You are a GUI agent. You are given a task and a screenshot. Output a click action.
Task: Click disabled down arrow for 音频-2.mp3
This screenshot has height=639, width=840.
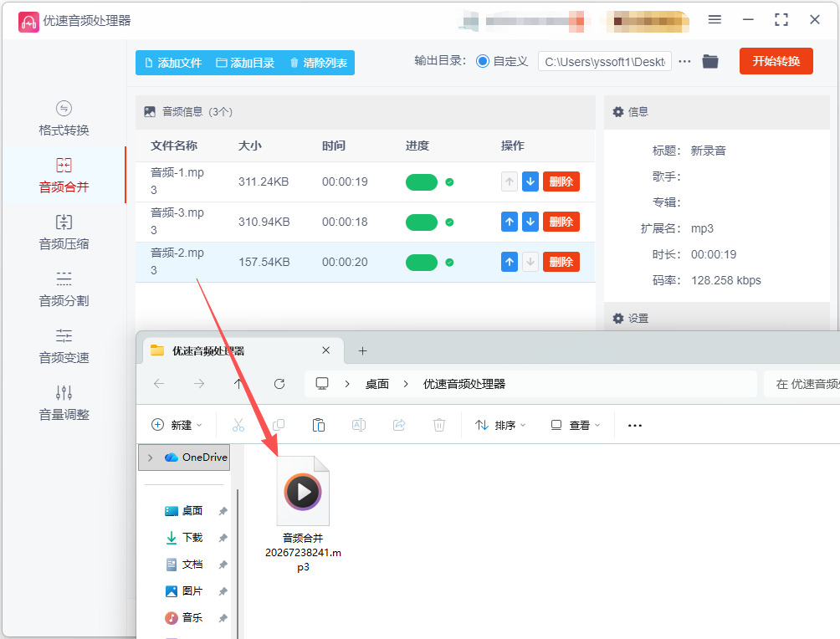[530, 262]
